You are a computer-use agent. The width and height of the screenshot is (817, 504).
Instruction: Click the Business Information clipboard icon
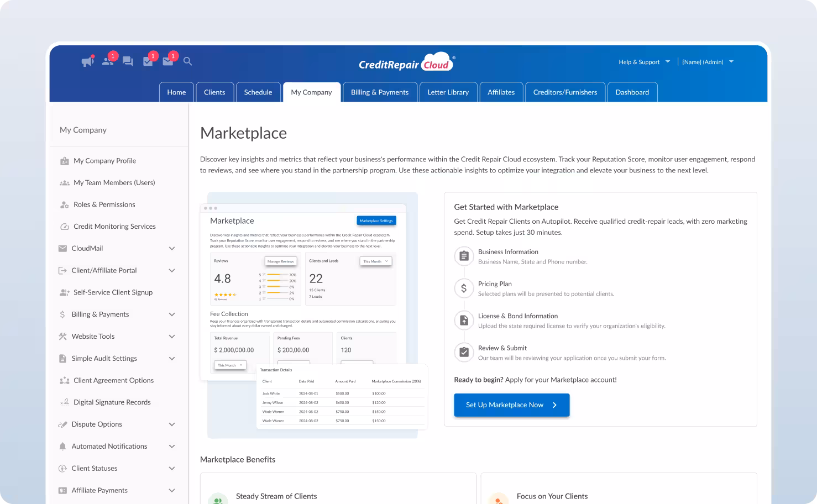click(x=464, y=256)
